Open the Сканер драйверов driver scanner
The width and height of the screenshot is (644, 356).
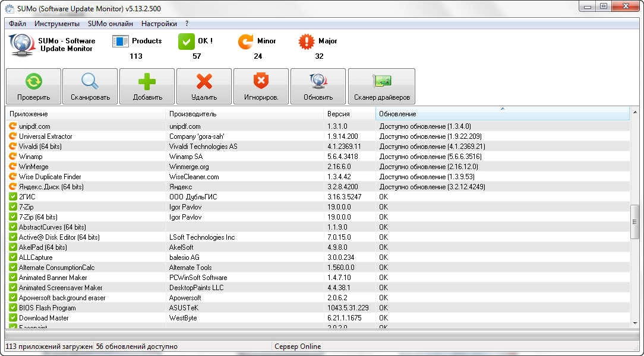[381, 87]
